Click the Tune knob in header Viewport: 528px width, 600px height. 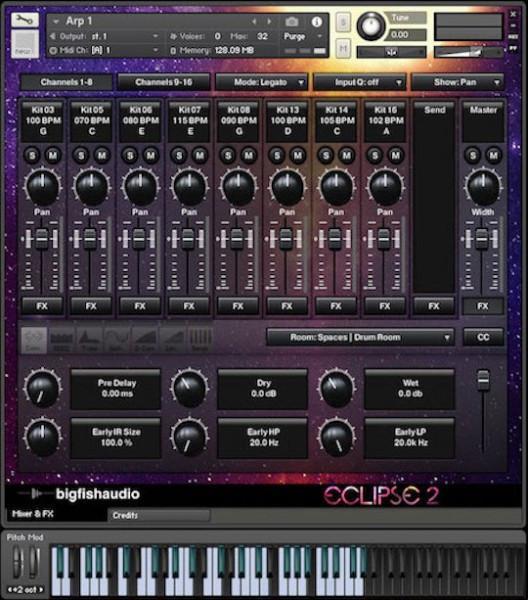370,26
